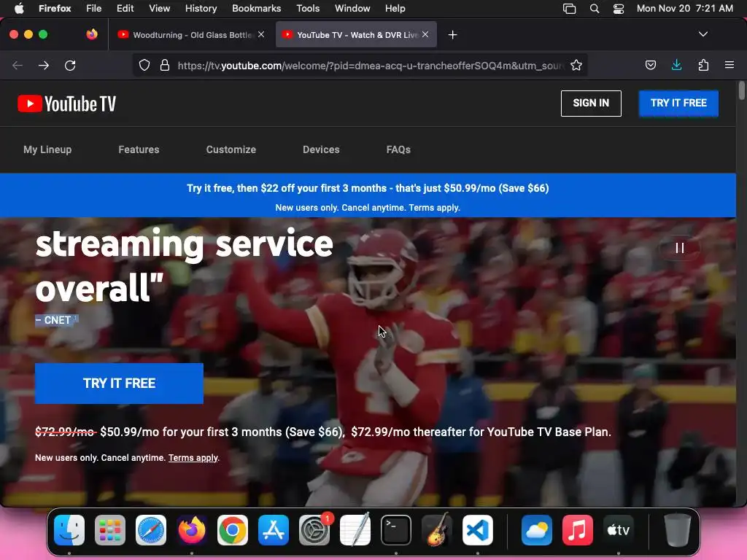
Task: Click the blue promo banner offer text
Action: (368, 188)
